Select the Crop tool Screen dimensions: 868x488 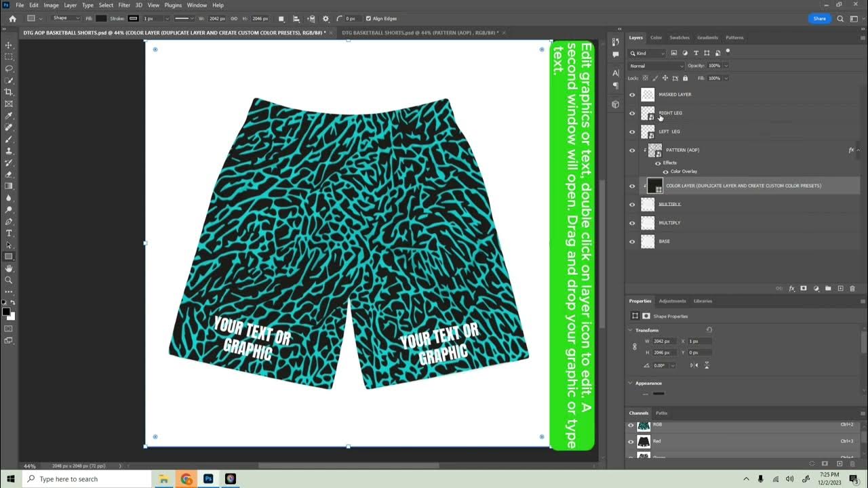pos(9,92)
